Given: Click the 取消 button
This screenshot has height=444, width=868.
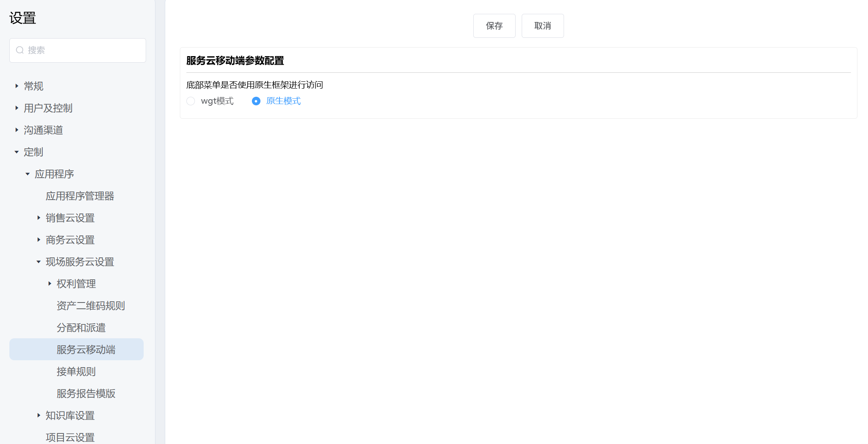Looking at the screenshot, I should tap(542, 26).
